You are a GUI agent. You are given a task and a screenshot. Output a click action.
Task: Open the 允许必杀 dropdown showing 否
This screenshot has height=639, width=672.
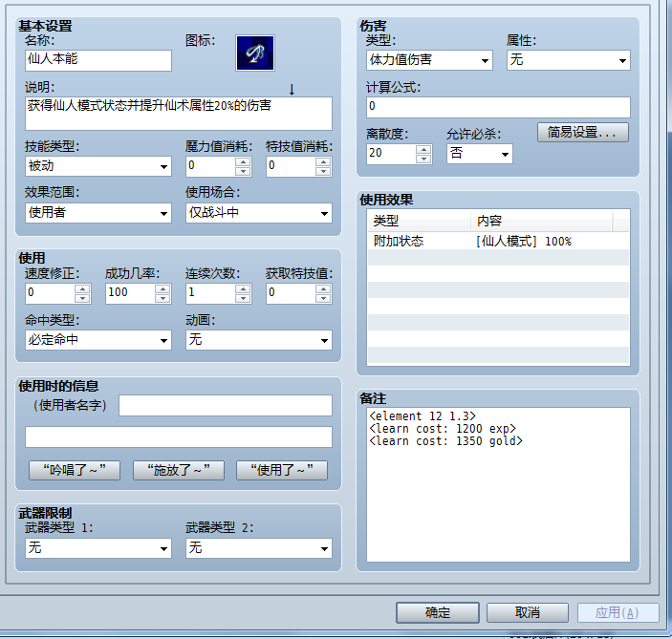[480, 154]
